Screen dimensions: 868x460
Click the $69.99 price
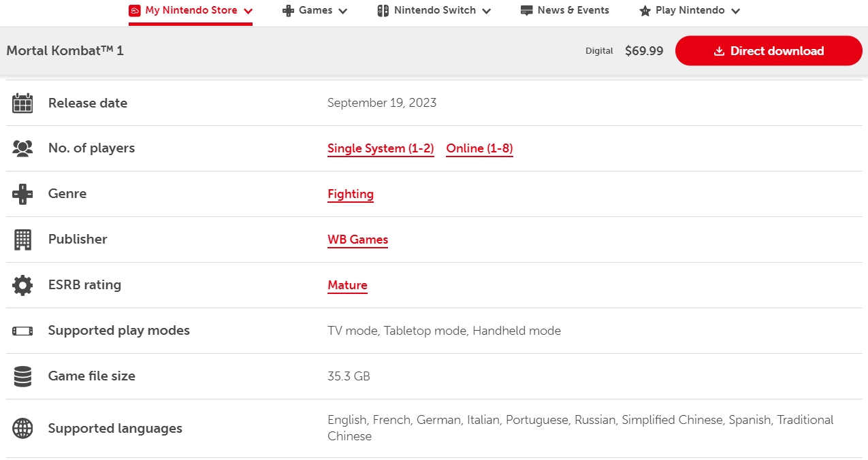644,51
